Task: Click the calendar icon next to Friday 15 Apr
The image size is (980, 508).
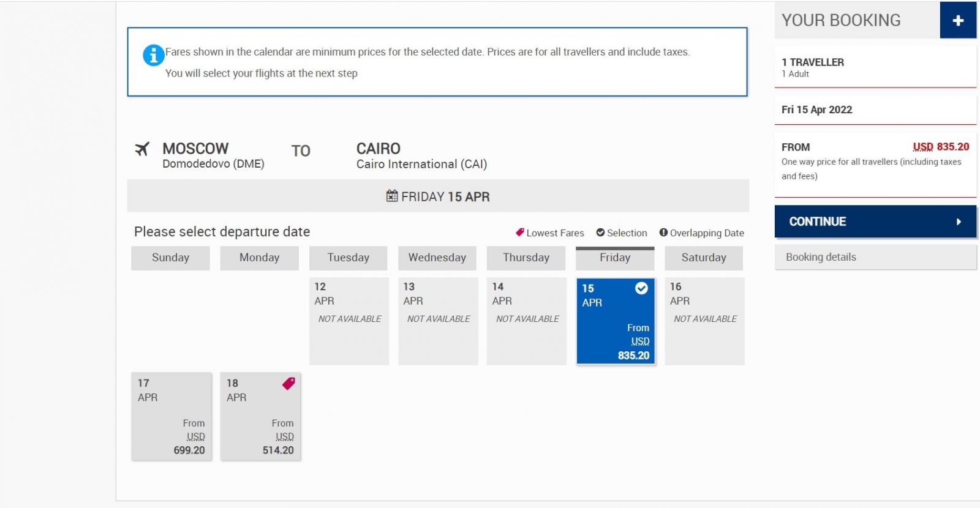Action: tap(392, 196)
